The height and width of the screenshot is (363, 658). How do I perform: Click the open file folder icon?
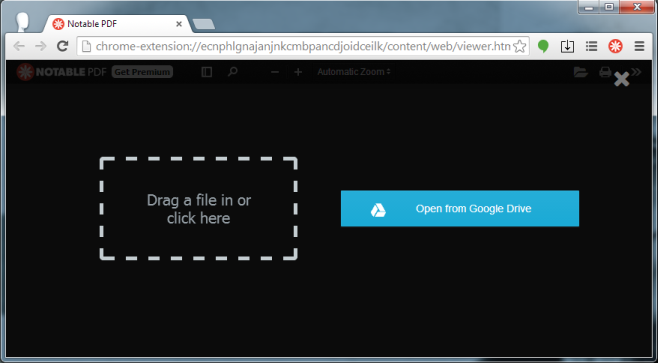[581, 72]
